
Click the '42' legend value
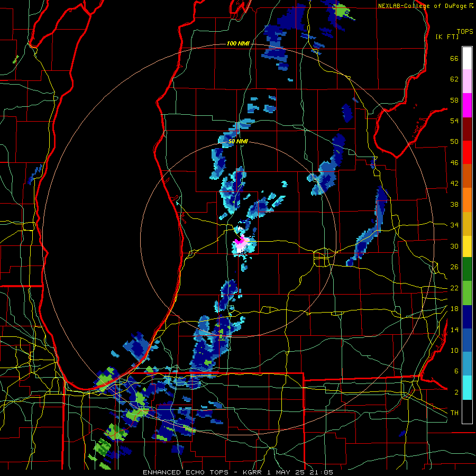tap(454, 184)
